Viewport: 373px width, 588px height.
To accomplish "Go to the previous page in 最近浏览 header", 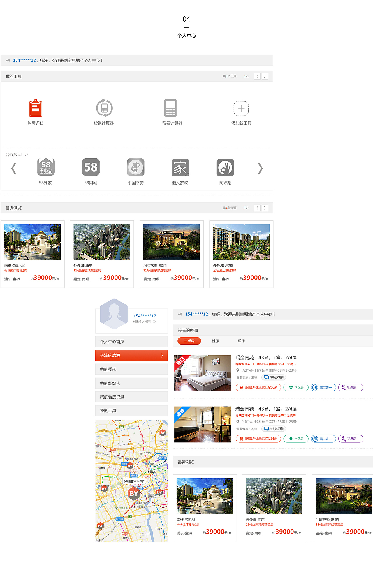I will tap(257, 208).
